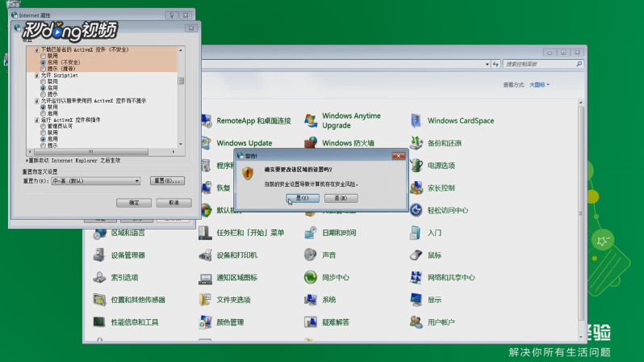Click Control Panel address refresh button
The image size is (644, 362).
pyautogui.click(x=496, y=64)
